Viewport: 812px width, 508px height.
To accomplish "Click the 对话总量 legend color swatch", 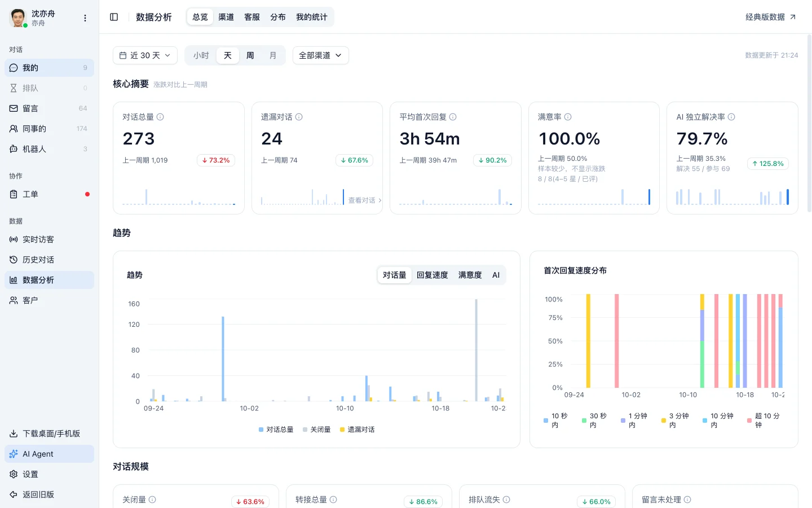I will tap(261, 430).
